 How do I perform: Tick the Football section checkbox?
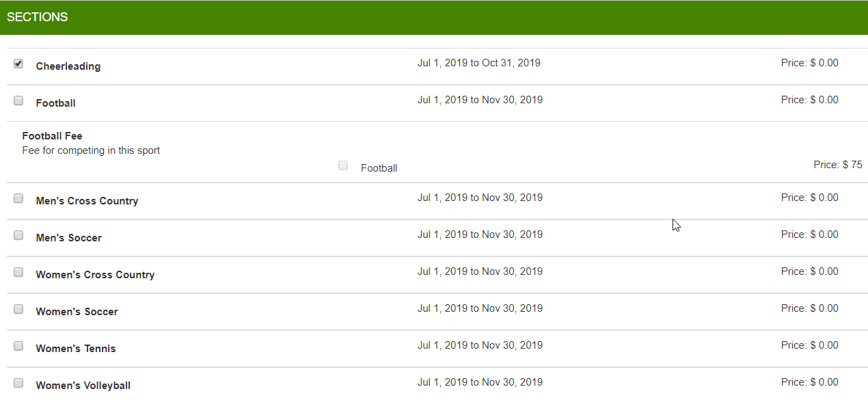18,100
